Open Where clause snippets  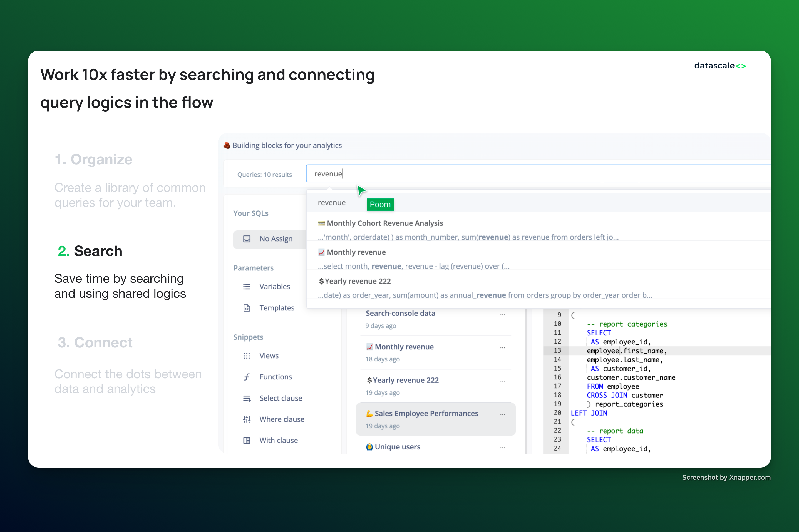coord(282,419)
